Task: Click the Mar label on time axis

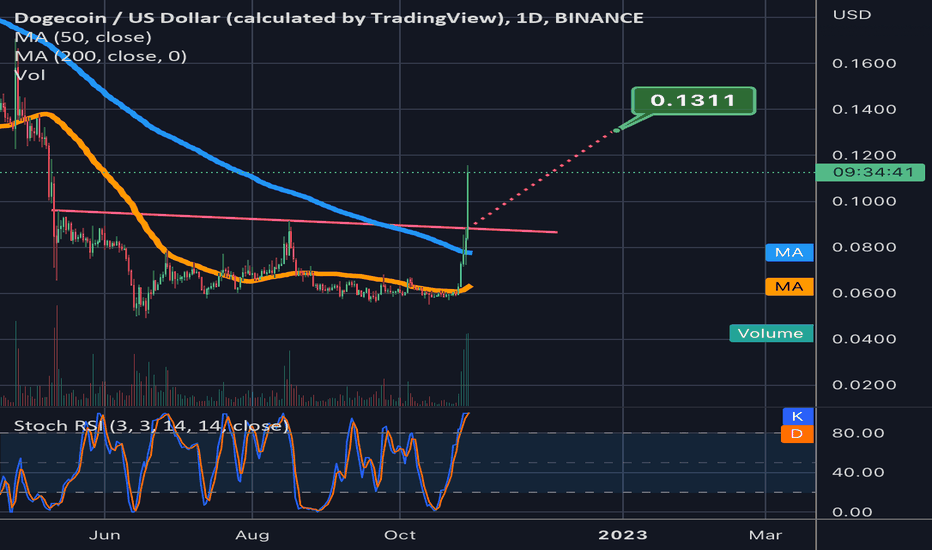Action: coord(766,535)
